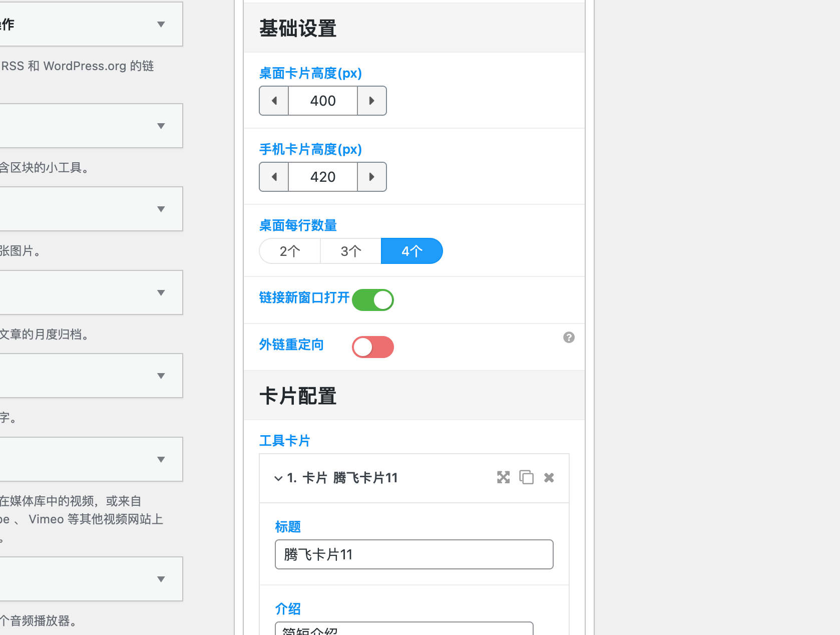This screenshot has height=635, width=840.
Task: Decrease mobile card height from 420
Action: (274, 177)
